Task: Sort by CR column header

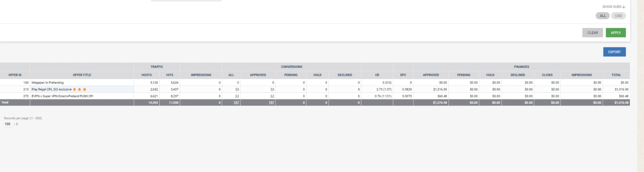Action: click(377, 75)
